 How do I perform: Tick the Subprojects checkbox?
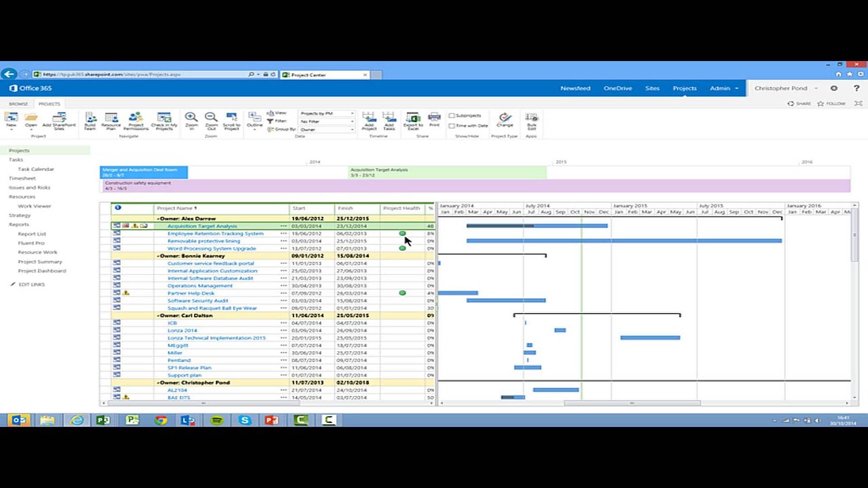[x=452, y=116]
